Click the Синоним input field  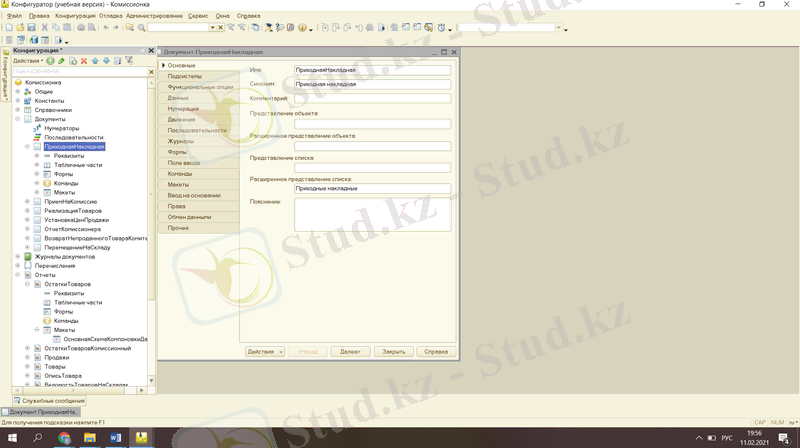coord(372,84)
